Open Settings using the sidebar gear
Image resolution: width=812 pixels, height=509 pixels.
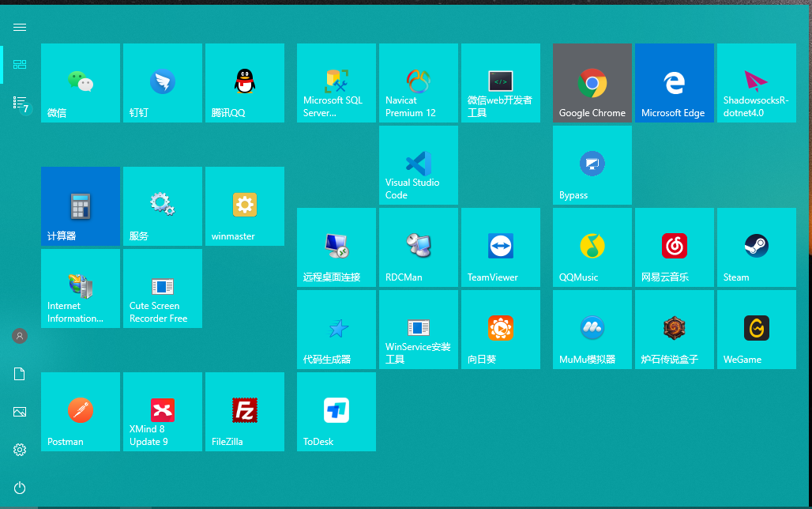point(20,450)
